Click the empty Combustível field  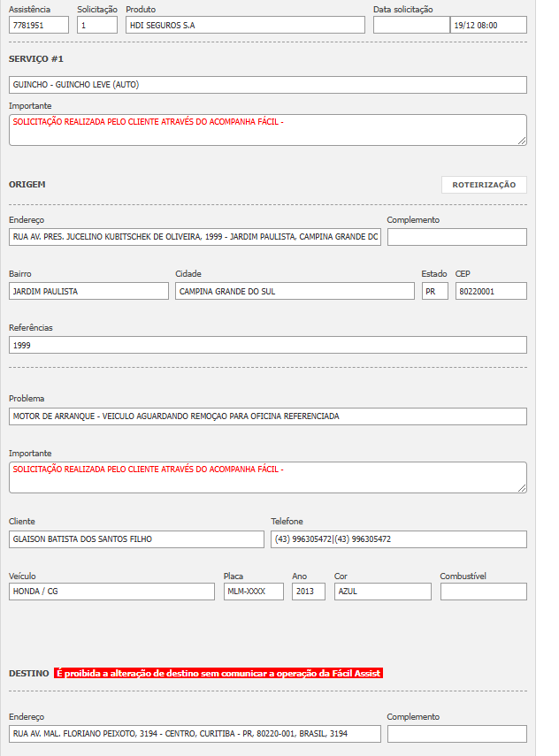click(x=483, y=592)
